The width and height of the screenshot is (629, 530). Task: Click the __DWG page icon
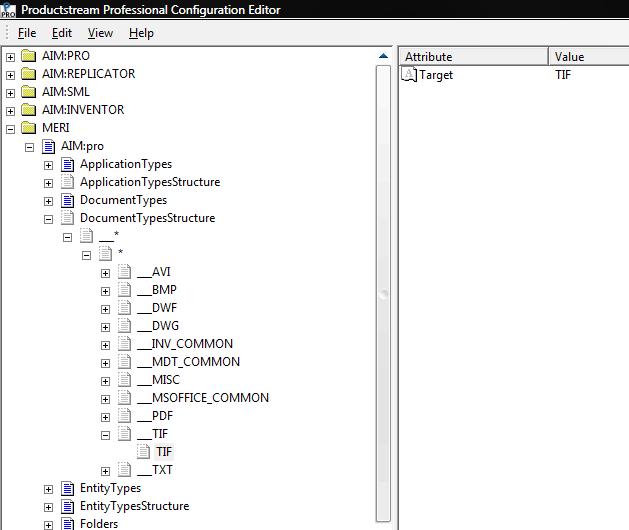pyautogui.click(x=124, y=326)
